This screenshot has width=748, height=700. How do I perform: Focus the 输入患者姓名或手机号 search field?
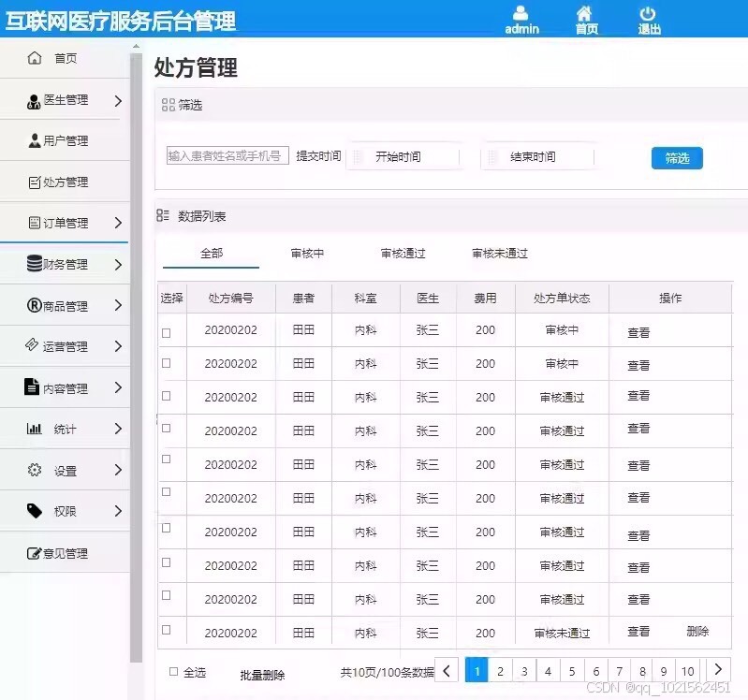pyautogui.click(x=227, y=155)
